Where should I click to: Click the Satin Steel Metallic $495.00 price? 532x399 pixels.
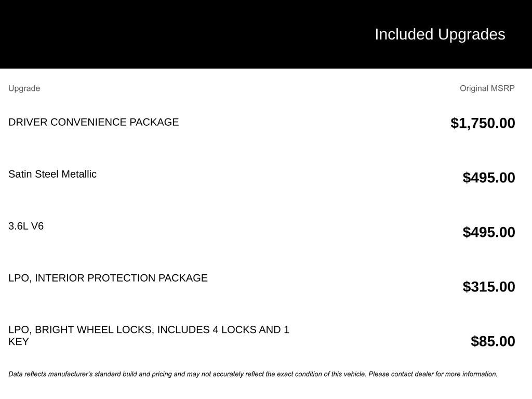[489, 178]
